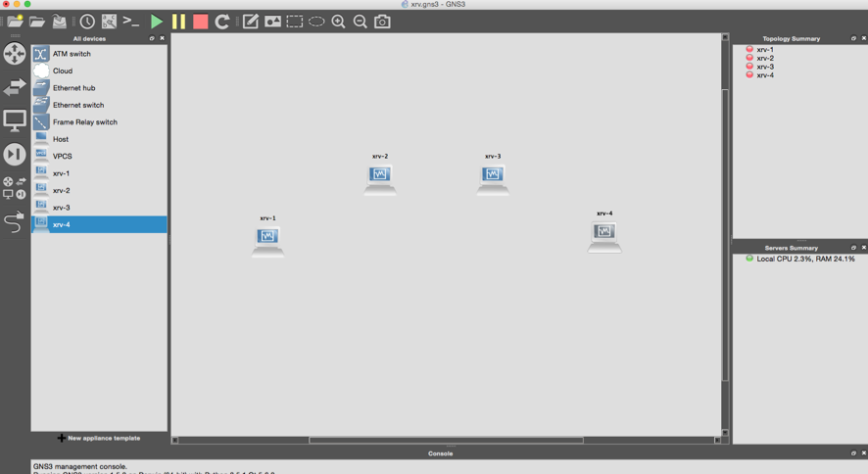The height and width of the screenshot is (474, 868).
Task: Open the snapshot manager clock icon
Action: pos(87,22)
